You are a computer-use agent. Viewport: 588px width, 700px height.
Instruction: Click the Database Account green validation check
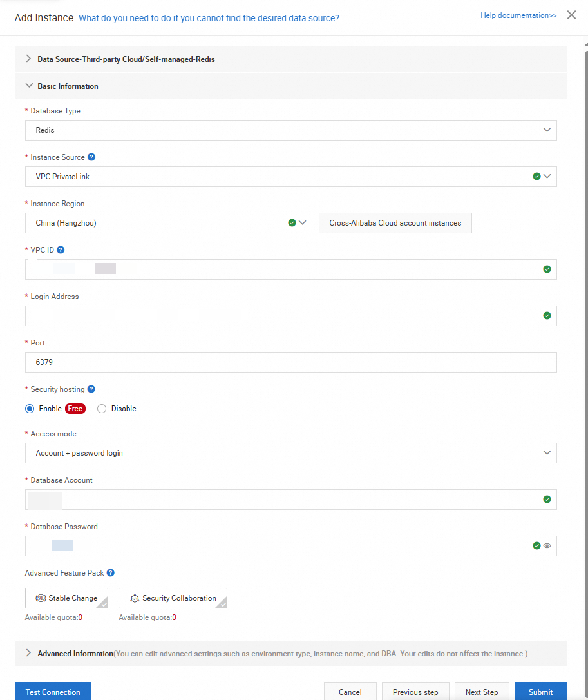point(547,499)
